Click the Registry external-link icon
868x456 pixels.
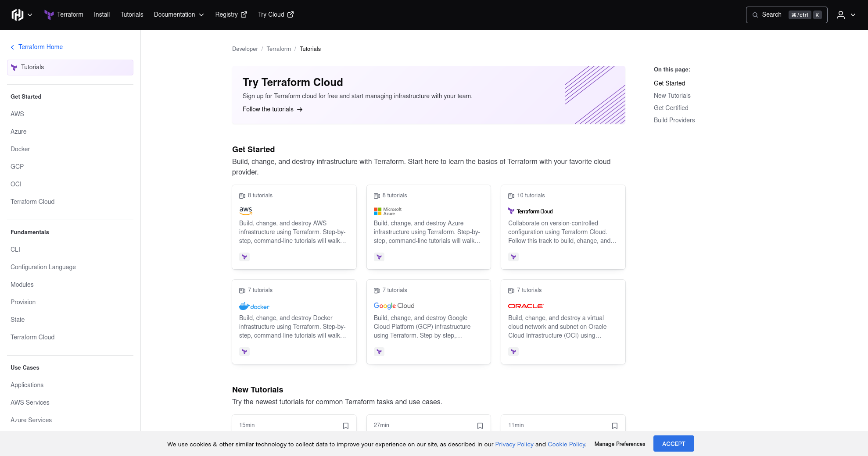(x=244, y=14)
